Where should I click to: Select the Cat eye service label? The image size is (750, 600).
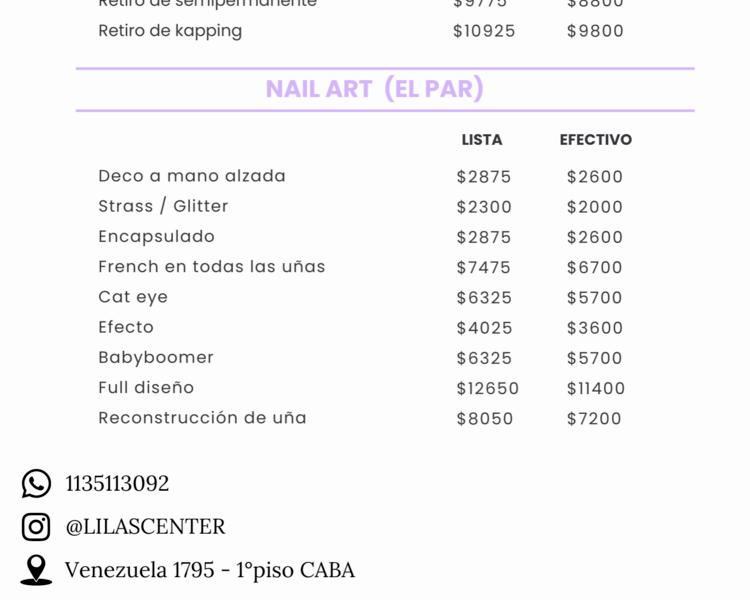click(x=133, y=297)
